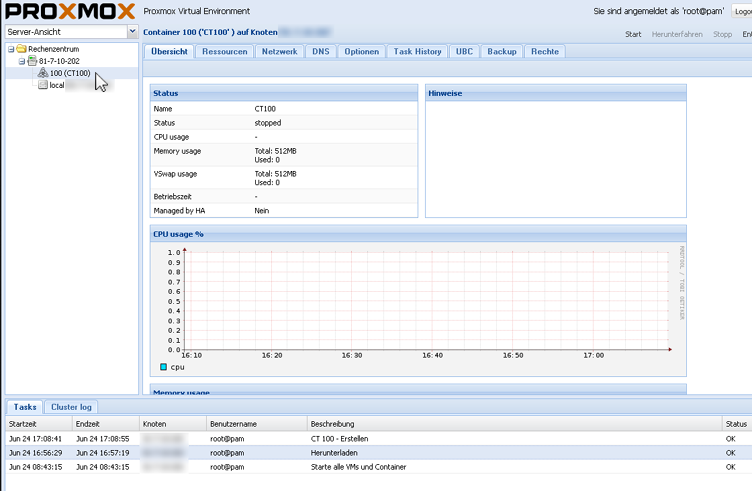Click the Rechenzentrum folder icon
Image resolution: width=752 pixels, height=491 pixels.
21,49
